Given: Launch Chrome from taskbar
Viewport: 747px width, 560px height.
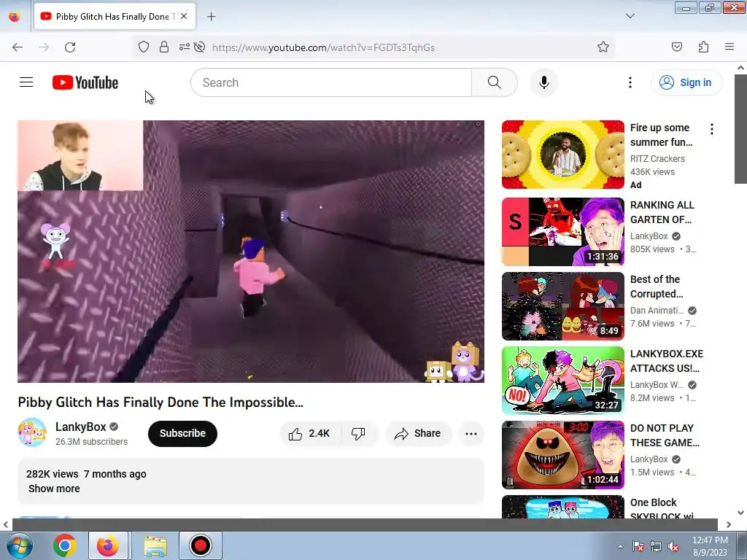Looking at the screenshot, I should click(64, 545).
